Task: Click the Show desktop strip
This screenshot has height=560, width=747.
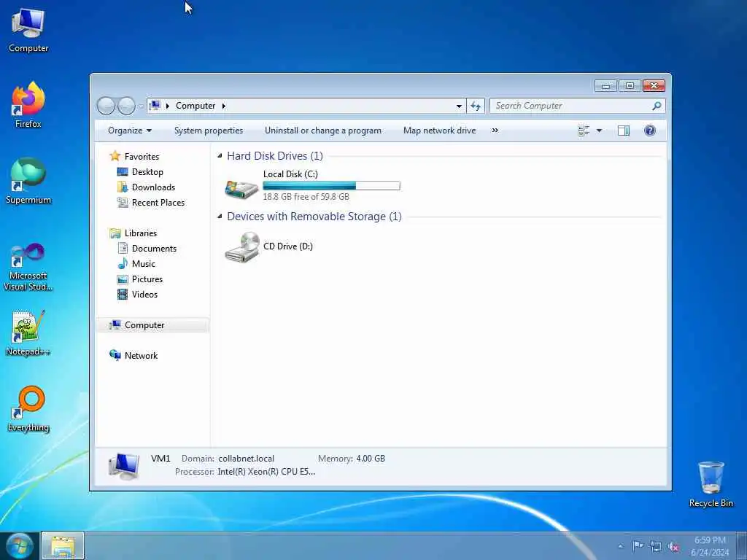Action: [742, 546]
